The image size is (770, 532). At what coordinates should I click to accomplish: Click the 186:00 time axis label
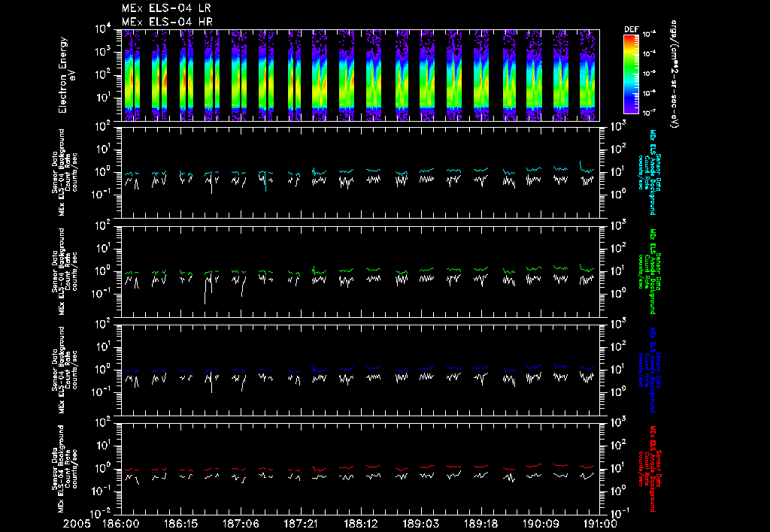point(120,524)
